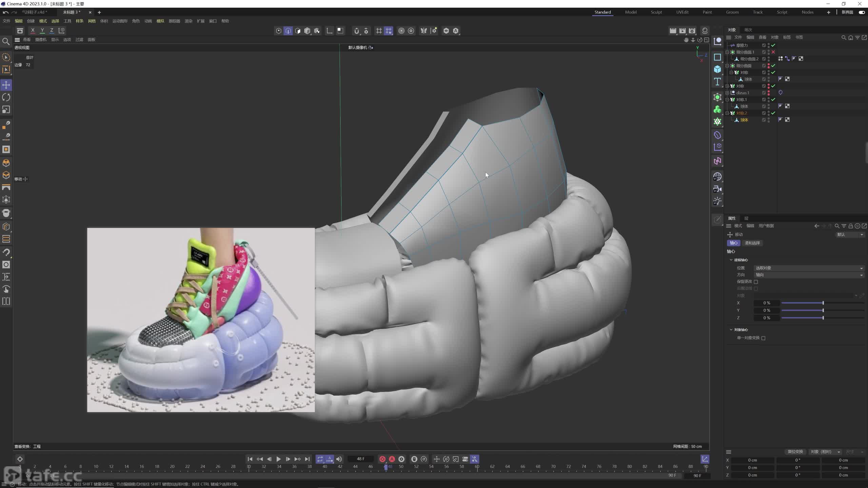Click the current frame 48 F field
868x488 pixels.
360,459
